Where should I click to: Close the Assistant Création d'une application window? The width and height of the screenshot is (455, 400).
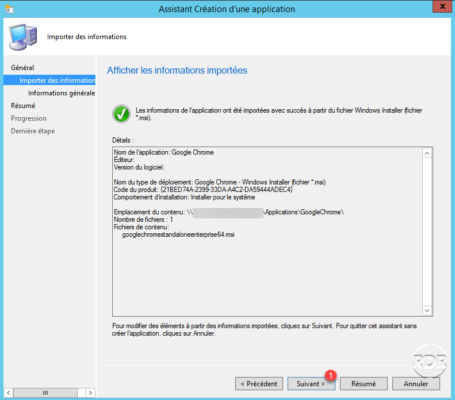442,6
